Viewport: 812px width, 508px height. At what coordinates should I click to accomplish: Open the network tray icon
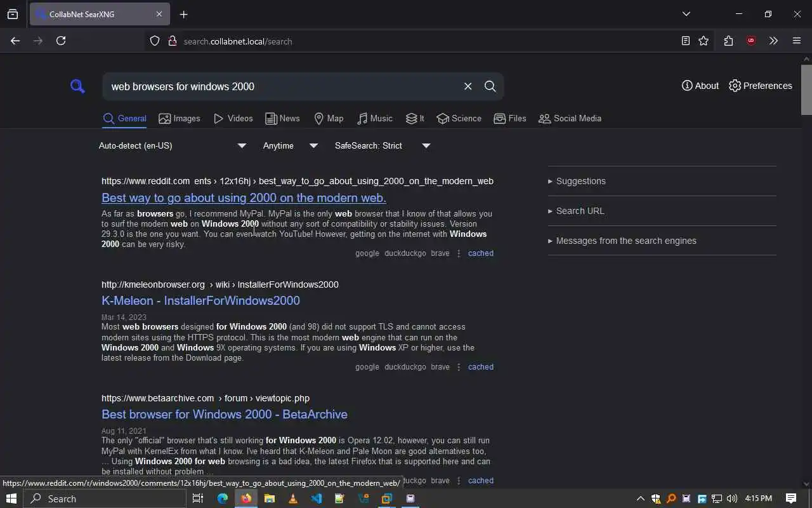717,498
